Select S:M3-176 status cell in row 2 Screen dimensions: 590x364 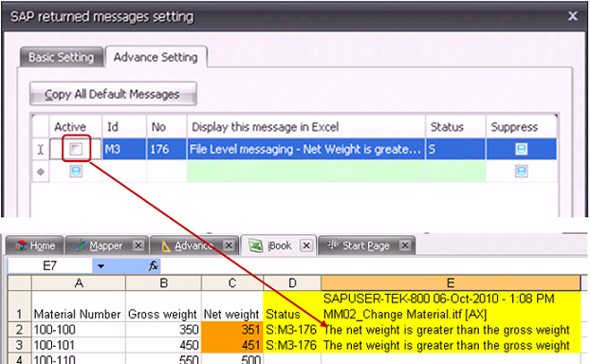pyautogui.click(x=292, y=330)
